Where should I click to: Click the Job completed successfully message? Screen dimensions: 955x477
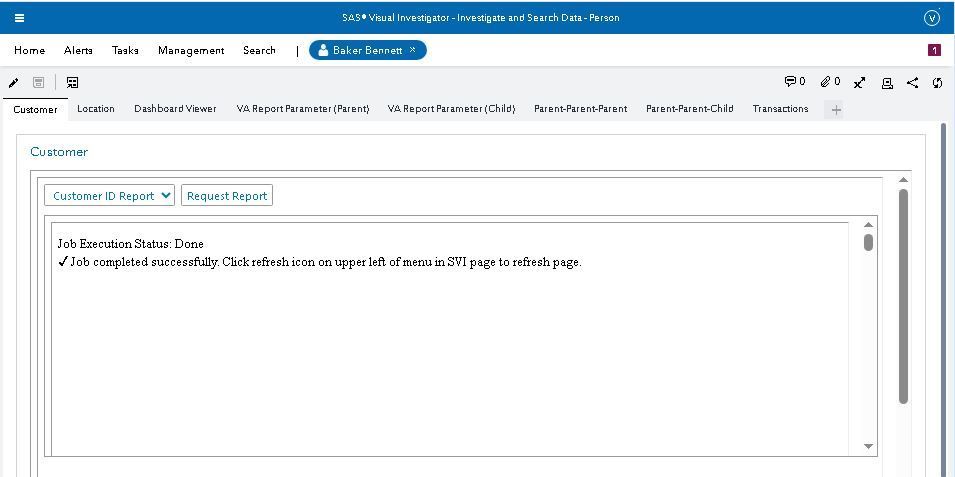(x=320, y=263)
